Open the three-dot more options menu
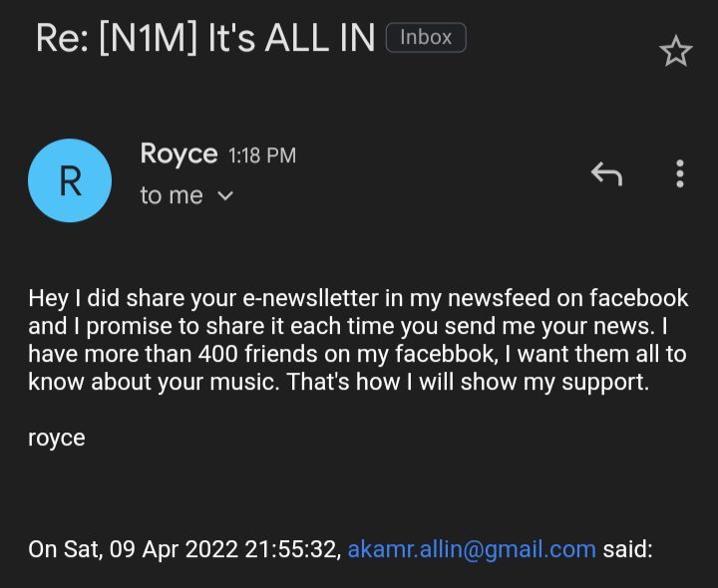The height and width of the screenshot is (588, 718). pos(679,173)
